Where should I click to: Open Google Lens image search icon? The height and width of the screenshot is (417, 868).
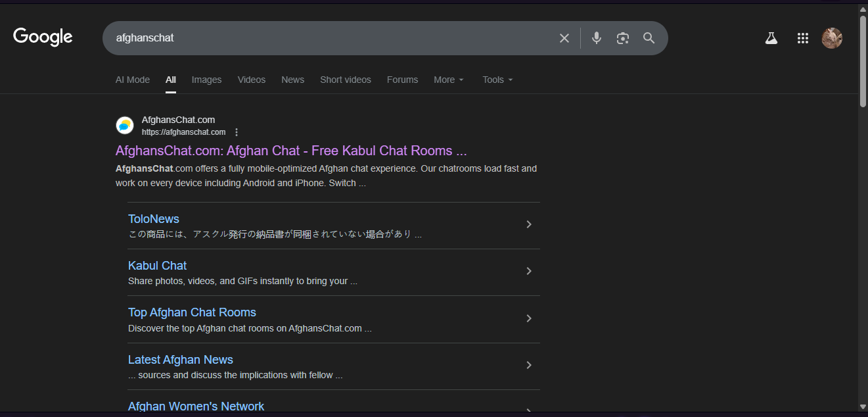pyautogui.click(x=623, y=38)
